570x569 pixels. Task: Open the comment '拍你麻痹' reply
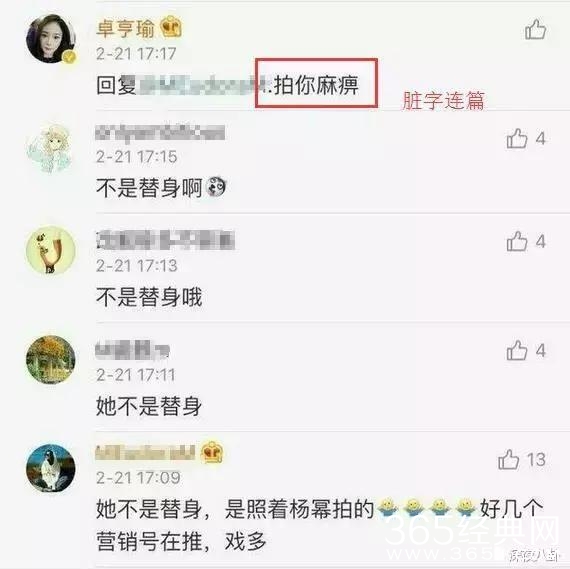coord(228,86)
